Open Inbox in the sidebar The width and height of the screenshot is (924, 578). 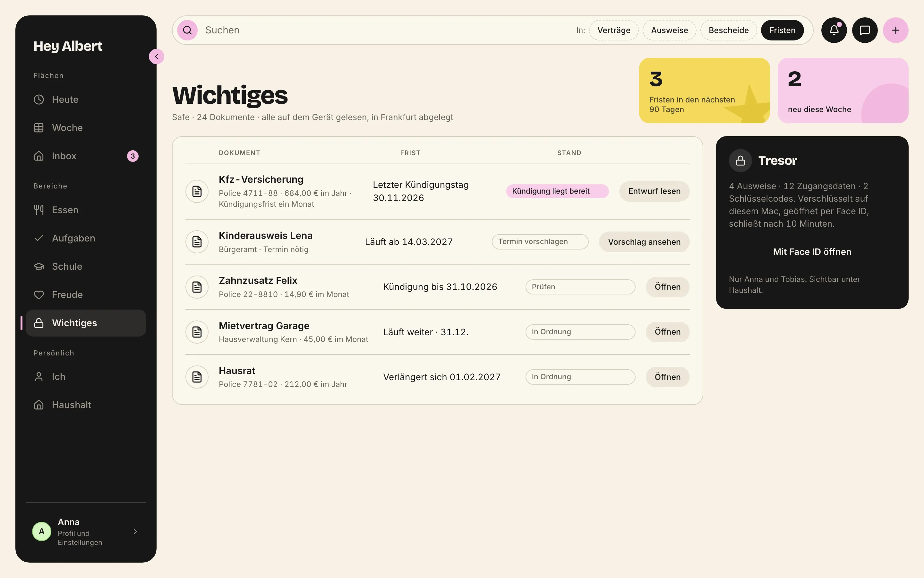coord(86,156)
